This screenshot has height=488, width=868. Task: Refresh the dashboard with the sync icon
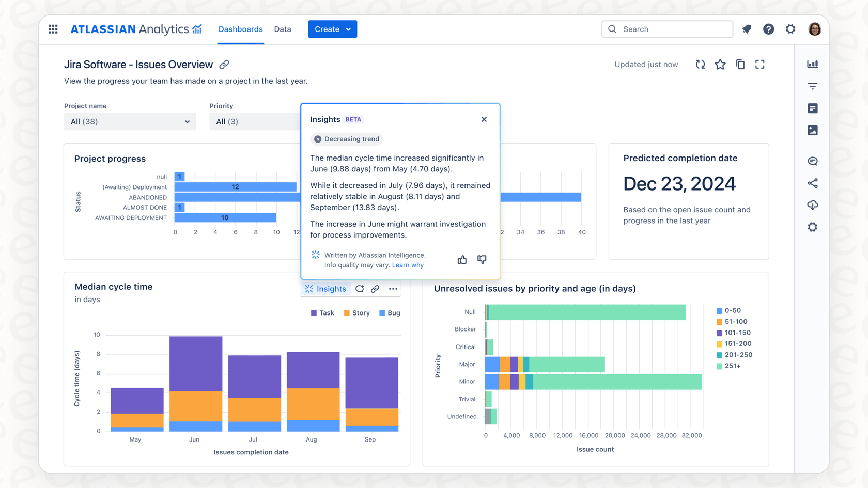[700, 64]
